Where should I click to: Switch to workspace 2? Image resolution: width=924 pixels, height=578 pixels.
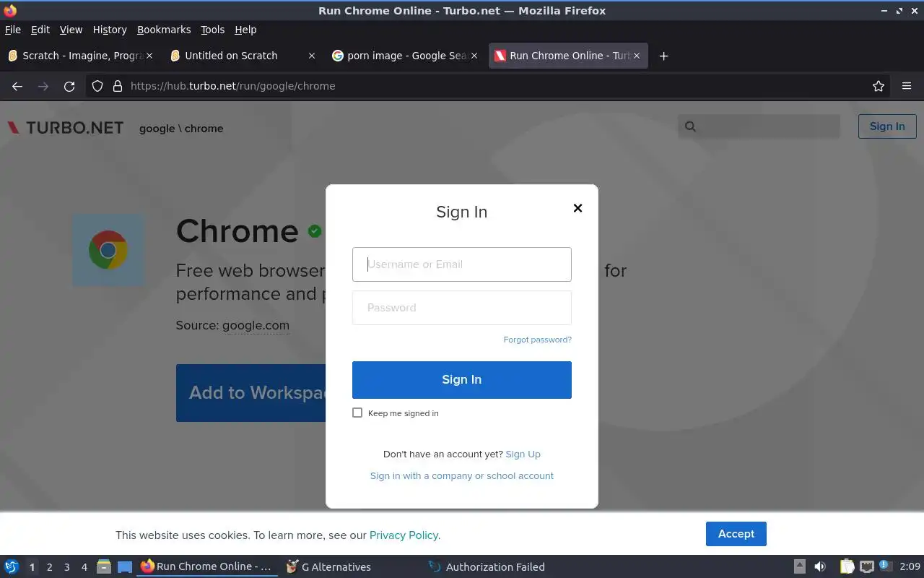[x=49, y=567]
